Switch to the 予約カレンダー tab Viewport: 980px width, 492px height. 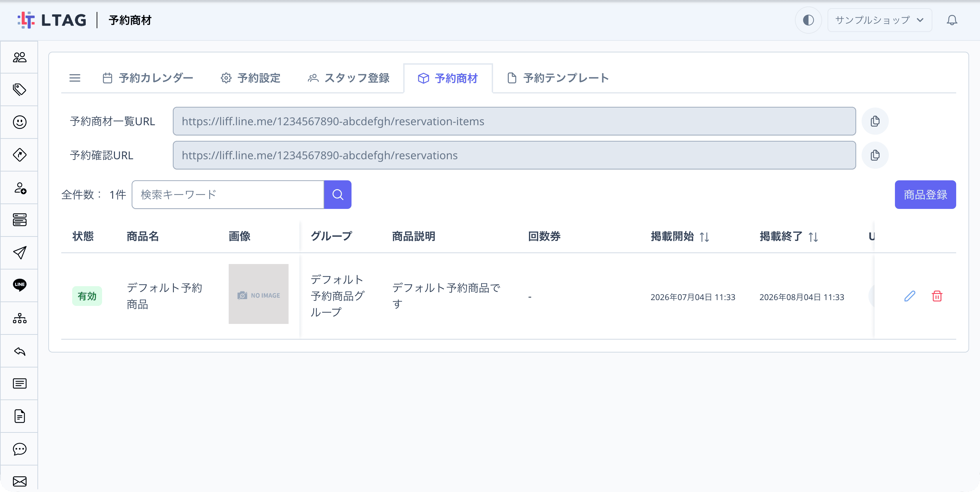(x=148, y=78)
